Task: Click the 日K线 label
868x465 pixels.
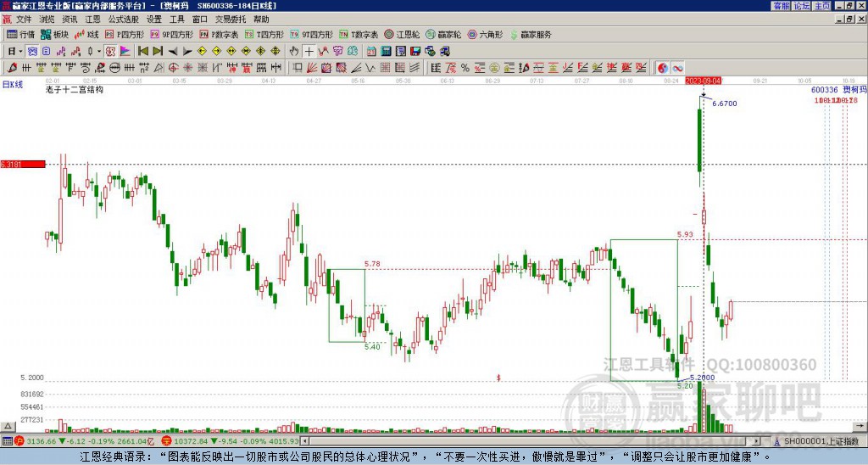Action: (13, 85)
